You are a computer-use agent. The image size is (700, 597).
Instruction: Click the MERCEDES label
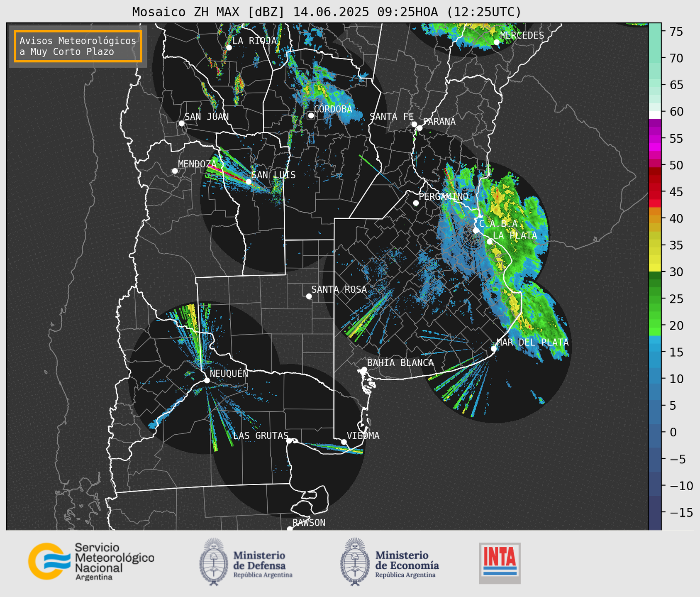[x=522, y=35]
